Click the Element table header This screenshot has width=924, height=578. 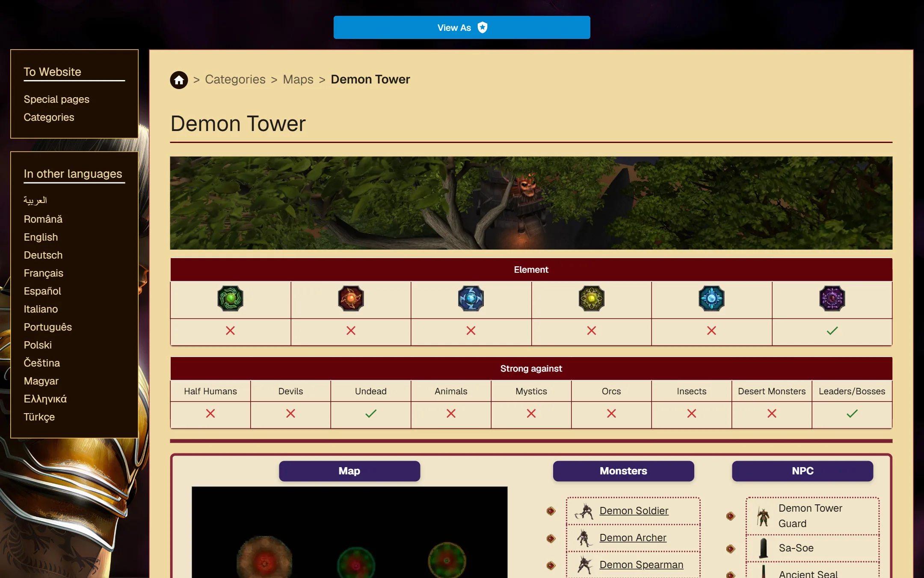[x=531, y=270]
